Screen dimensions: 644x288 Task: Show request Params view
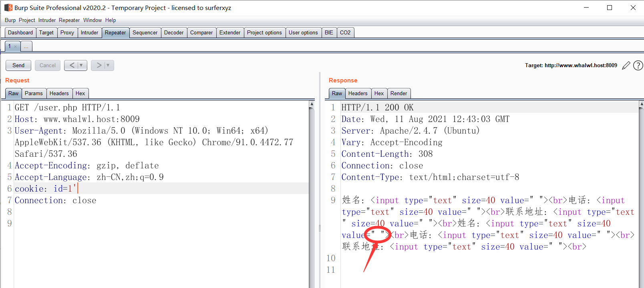tap(34, 93)
